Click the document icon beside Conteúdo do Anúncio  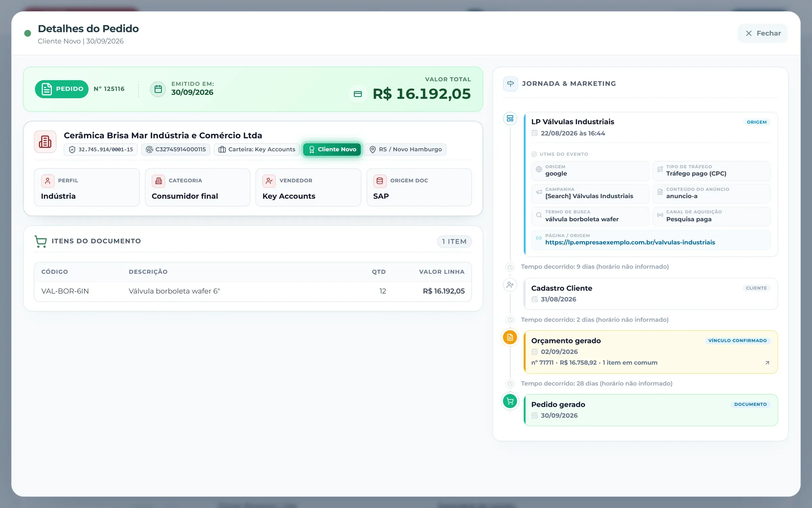(x=660, y=192)
